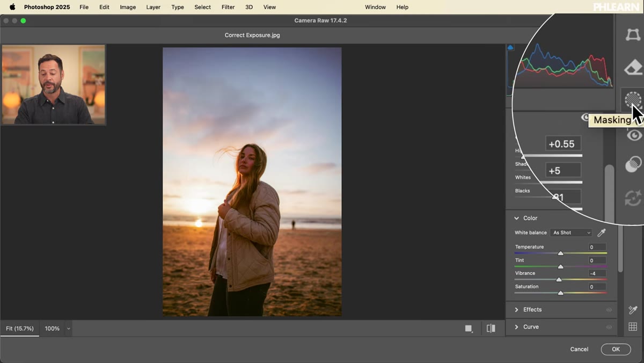Click the Blacks label
The image size is (644, 363).
(x=522, y=191)
